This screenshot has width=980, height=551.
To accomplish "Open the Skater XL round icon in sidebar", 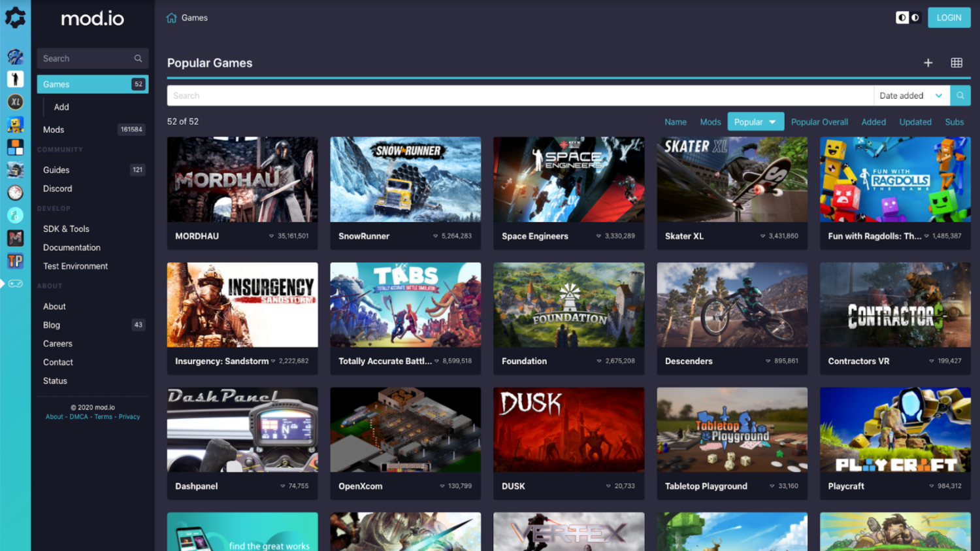I will point(15,102).
